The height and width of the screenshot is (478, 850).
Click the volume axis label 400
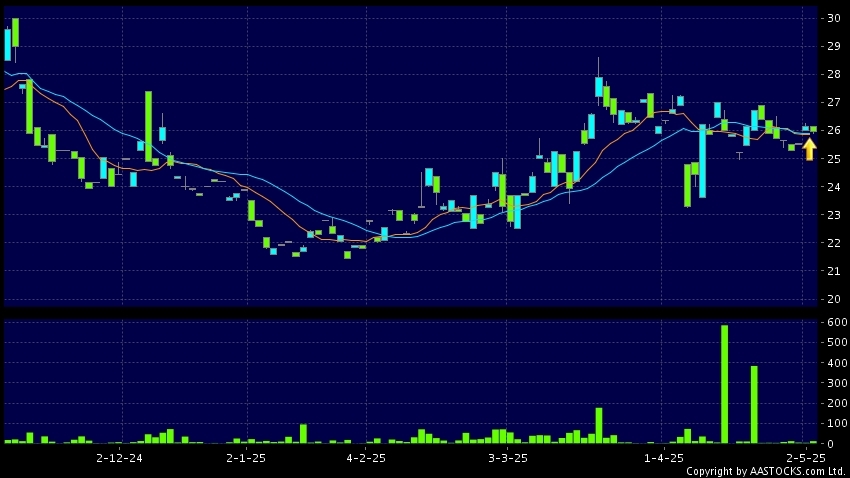[x=838, y=363]
